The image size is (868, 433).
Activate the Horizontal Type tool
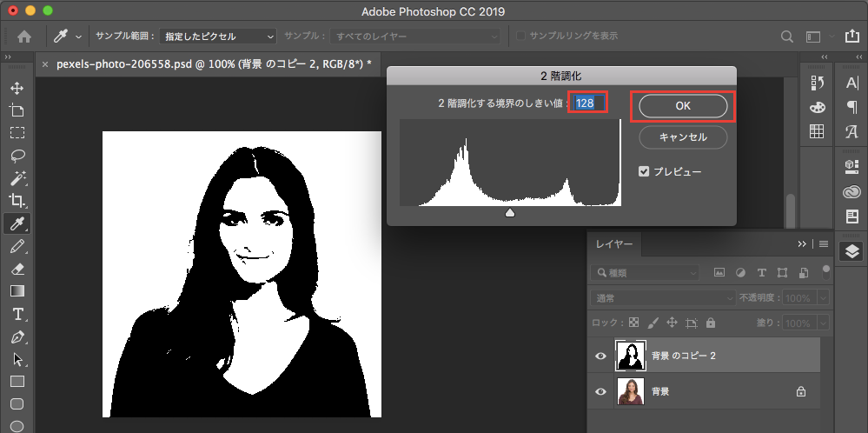(17, 314)
